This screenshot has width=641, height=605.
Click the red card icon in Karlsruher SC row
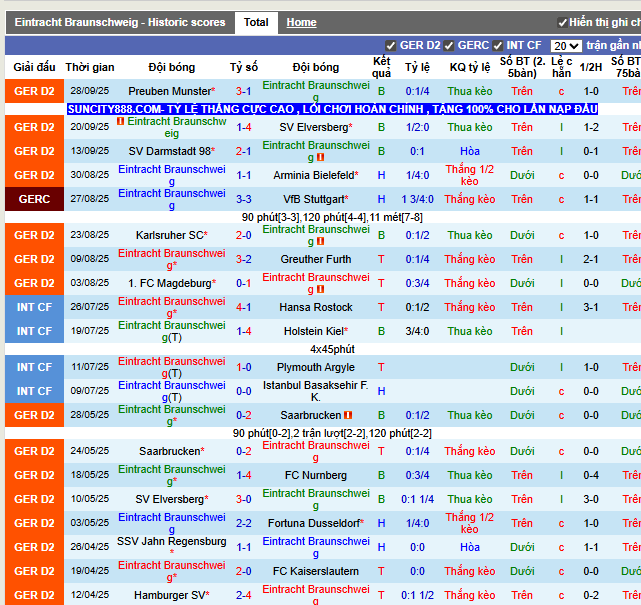[320, 242]
